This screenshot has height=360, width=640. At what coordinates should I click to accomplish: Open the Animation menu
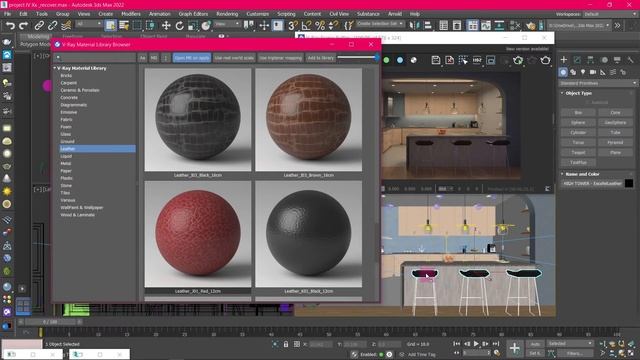coord(160,14)
